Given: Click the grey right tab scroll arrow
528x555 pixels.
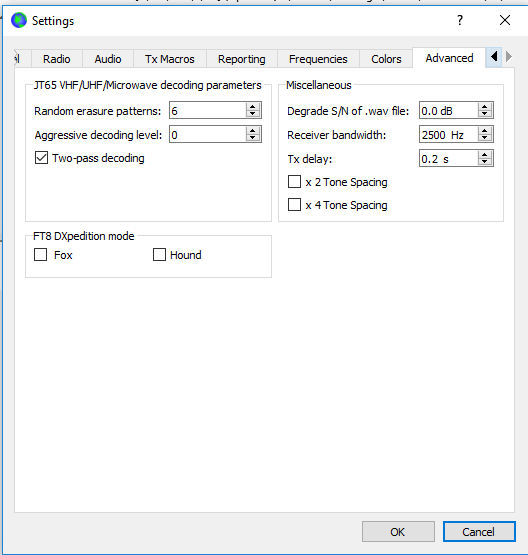Looking at the screenshot, I should [509, 56].
